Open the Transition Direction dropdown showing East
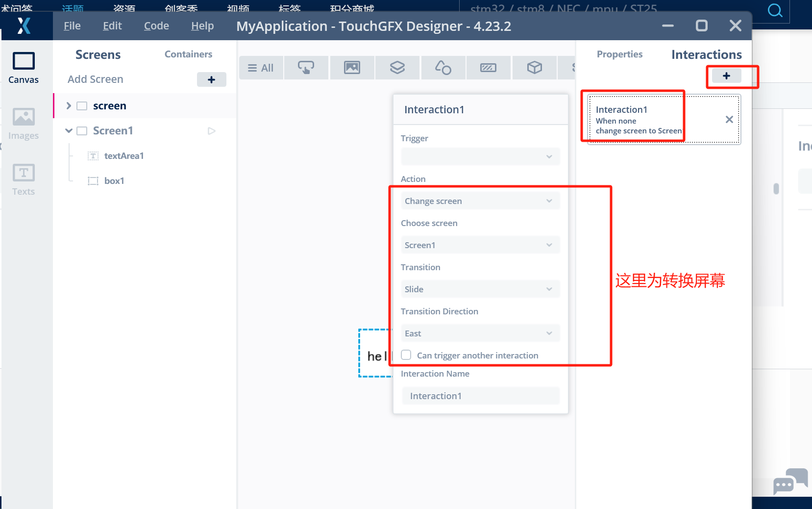The image size is (812, 509). pos(480,333)
